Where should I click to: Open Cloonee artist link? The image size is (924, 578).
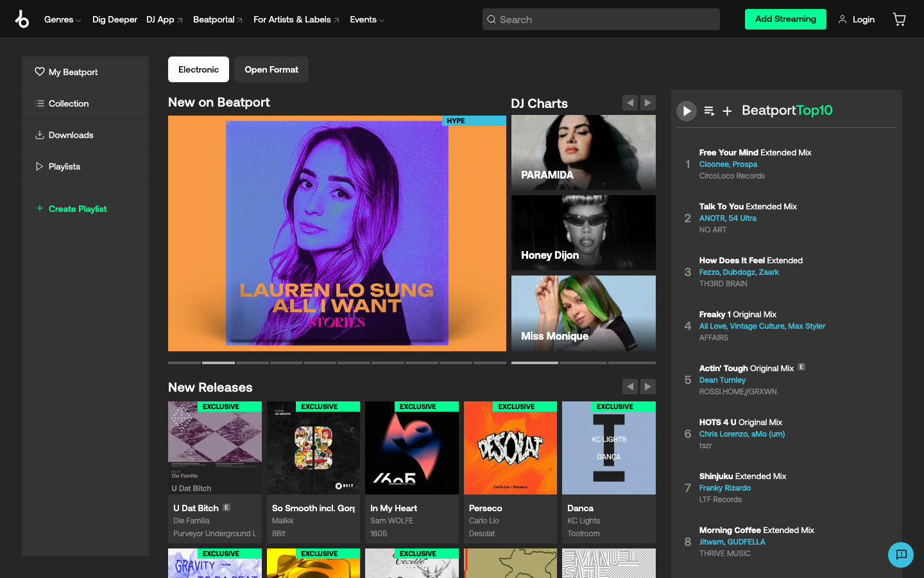[714, 164]
